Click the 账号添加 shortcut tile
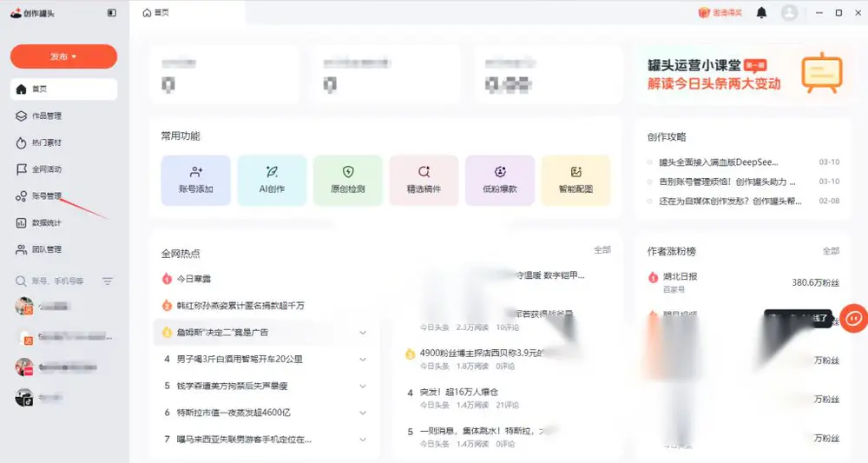868x463 pixels. tap(196, 181)
